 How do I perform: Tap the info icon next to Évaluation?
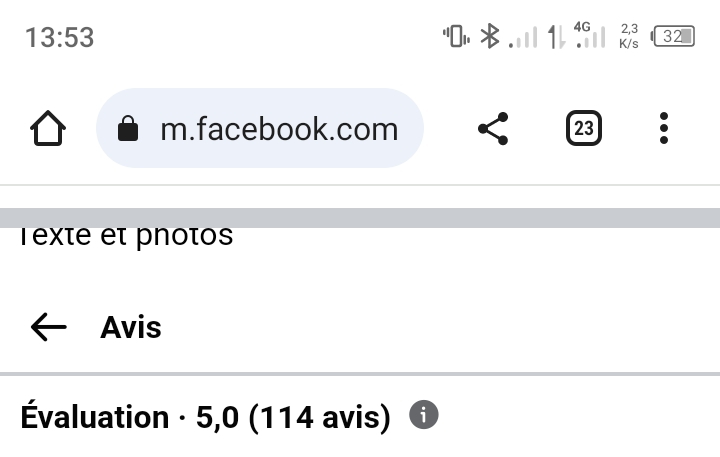(424, 415)
